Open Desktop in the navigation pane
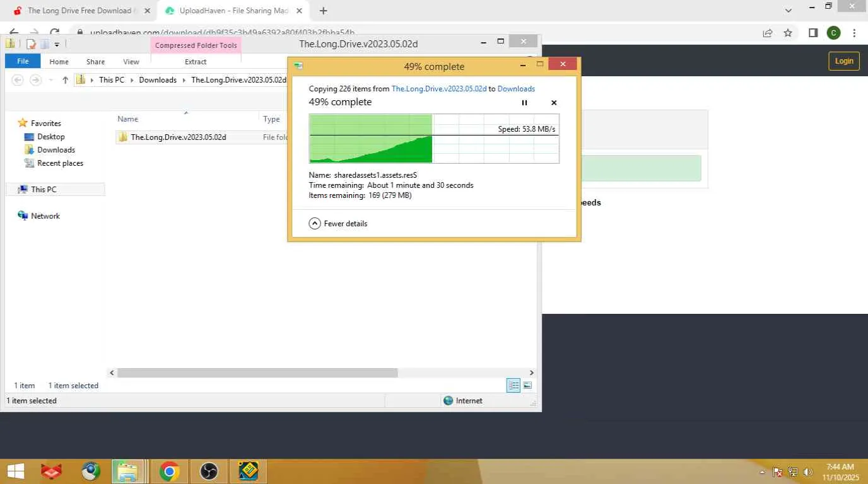This screenshot has width=868, height=484. pos(44,137)
